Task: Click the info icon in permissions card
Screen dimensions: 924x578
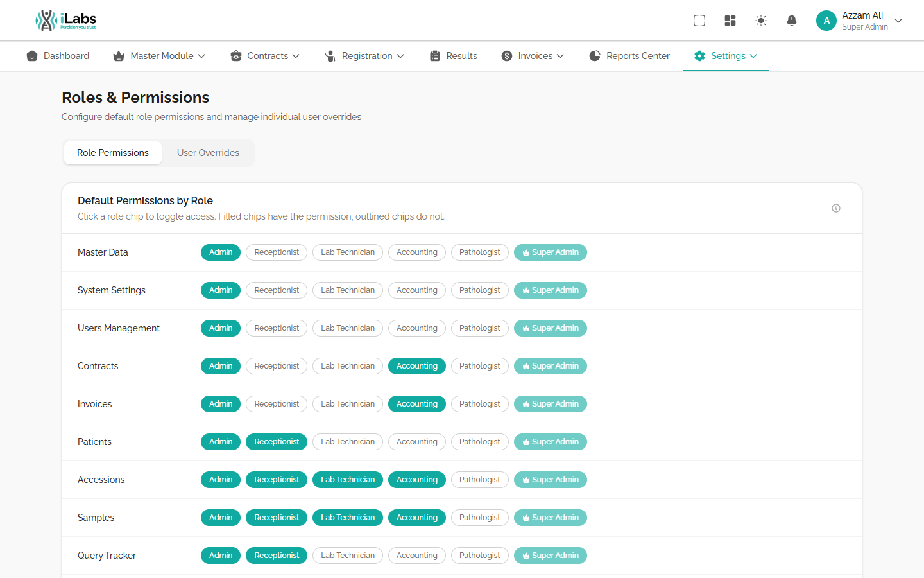Action: coord(836,208)
